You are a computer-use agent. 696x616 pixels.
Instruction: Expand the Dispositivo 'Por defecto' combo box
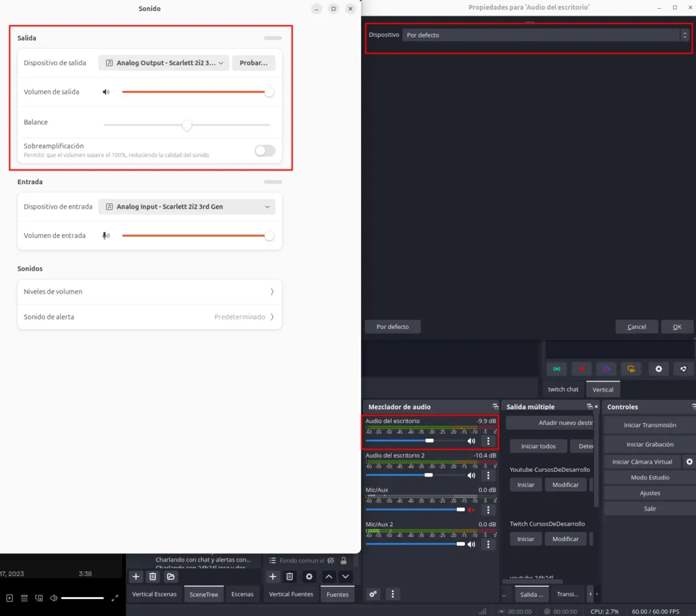(545, 35)
